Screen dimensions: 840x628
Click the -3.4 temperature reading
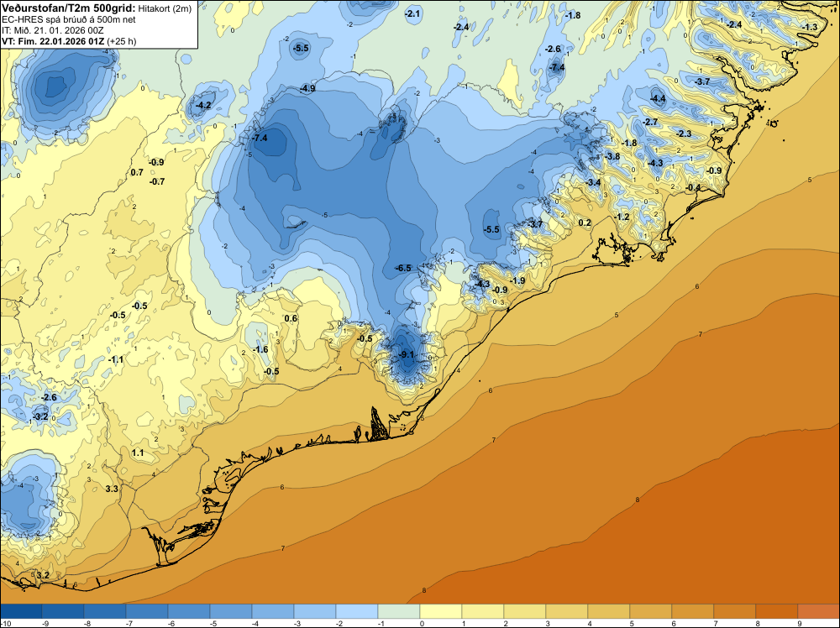click(x=593, y=182)
